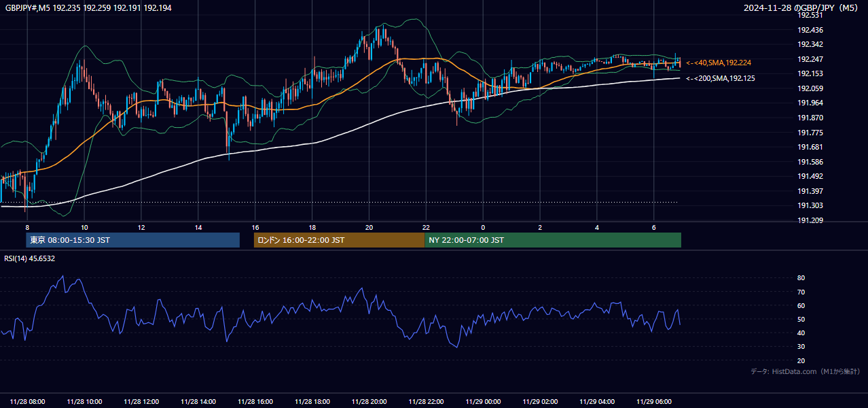Click price axis value 192.247

coord(810,59)
